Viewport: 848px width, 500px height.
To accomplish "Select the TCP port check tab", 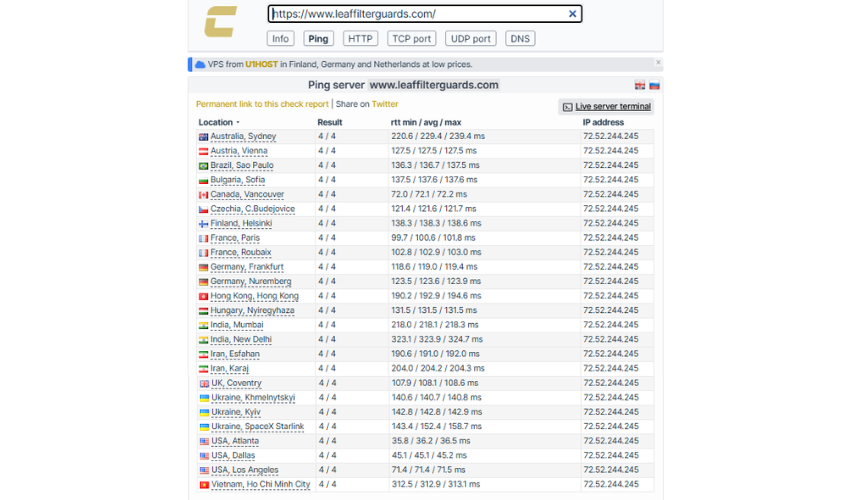I will pyautogui.click(x=412, y=39).
